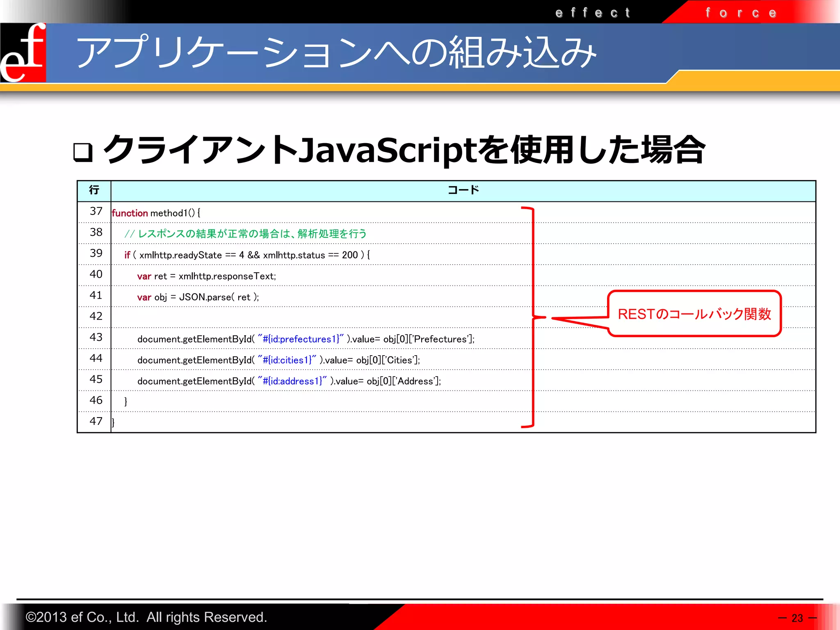
Task: Click the code line with #{id:prefectures1}
Action: (x=306, y=339)
